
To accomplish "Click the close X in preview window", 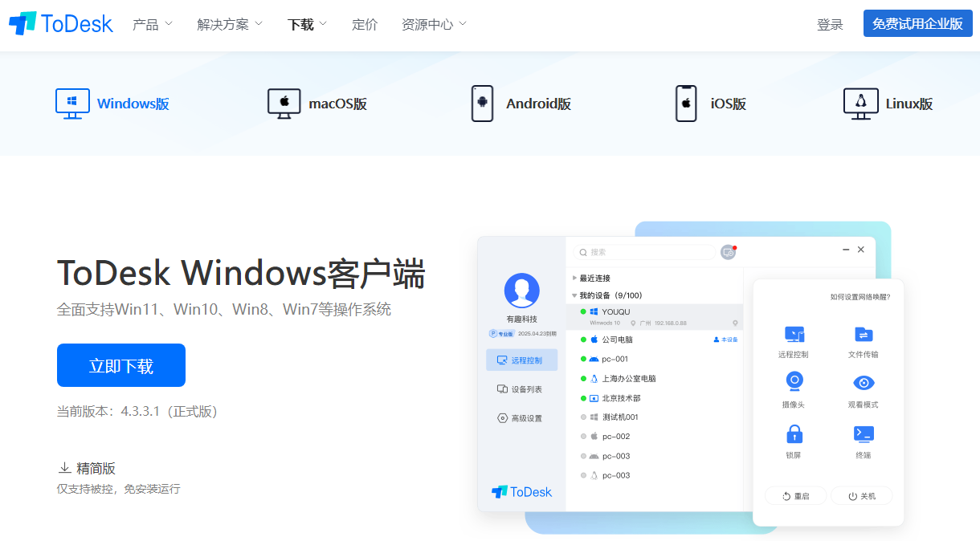I will (861, 250).
